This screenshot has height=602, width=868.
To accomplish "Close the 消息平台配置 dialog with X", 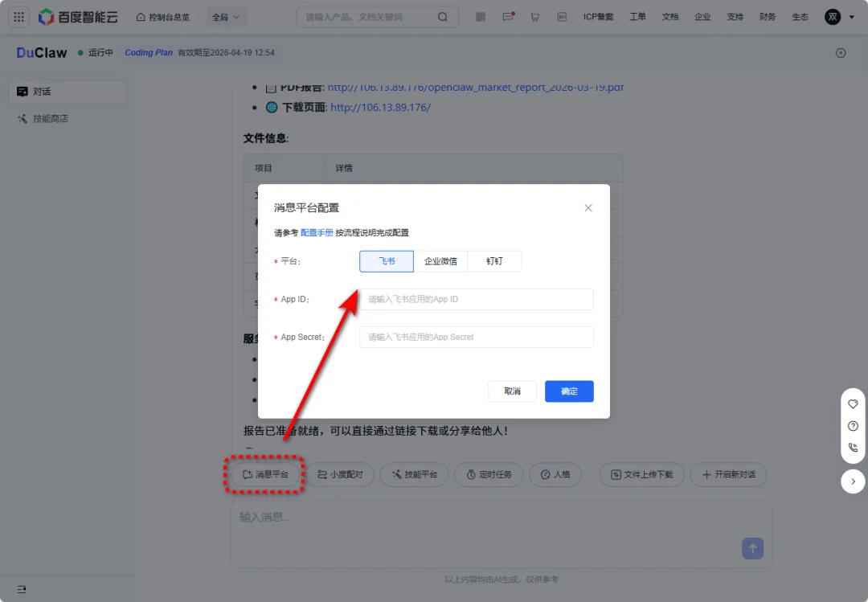I will (588, 208).
